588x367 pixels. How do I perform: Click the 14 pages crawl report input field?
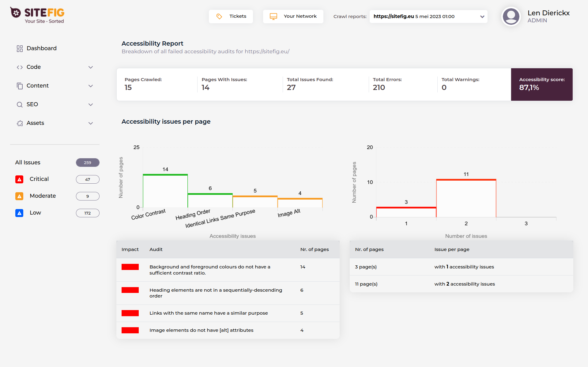(x=206, y=88)
